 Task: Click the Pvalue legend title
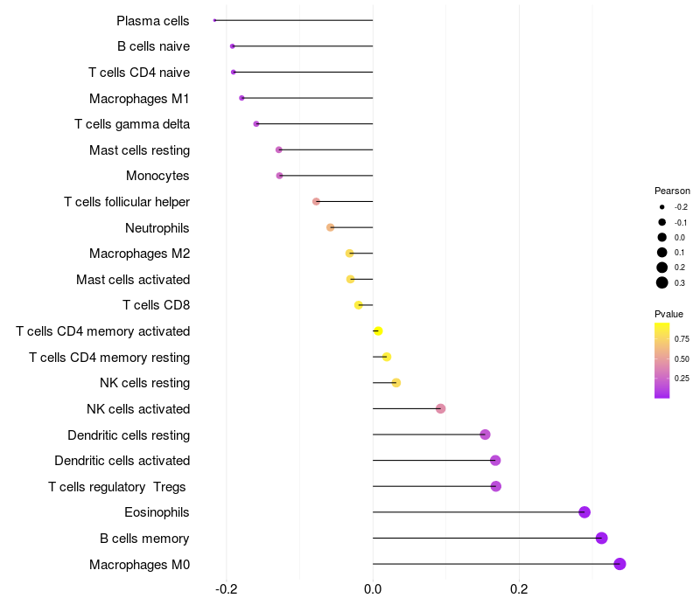[x=668, y=314]
